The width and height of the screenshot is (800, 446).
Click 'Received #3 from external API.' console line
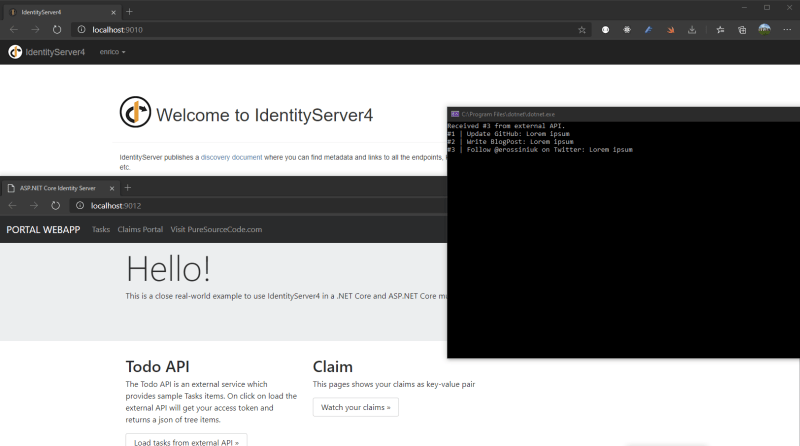pos(506,126)
